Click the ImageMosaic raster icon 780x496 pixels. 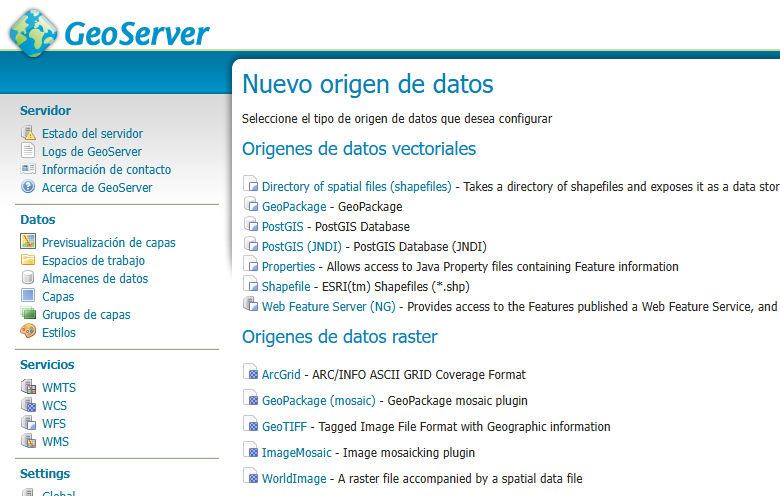[251, 449]
